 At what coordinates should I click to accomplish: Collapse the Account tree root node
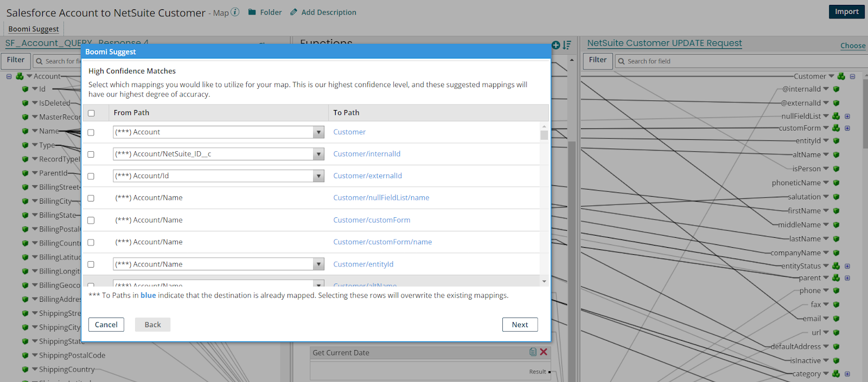click(x=9, y=76)
